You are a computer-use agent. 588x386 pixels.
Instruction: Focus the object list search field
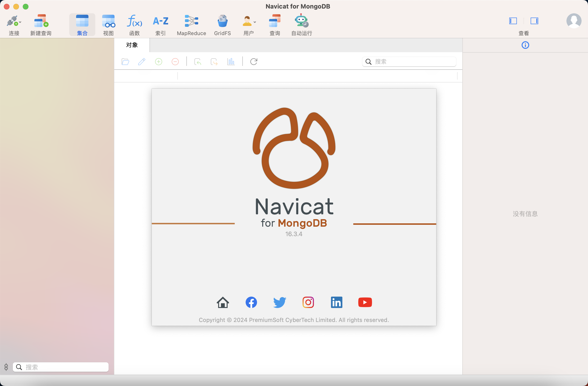pyautogui.click(x=409, y=62)
